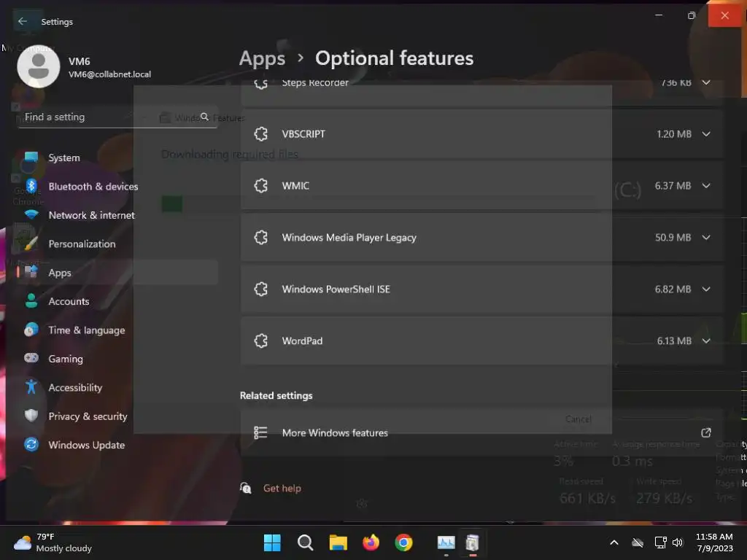Click the Gaming controller icon
The image size is (747, 560).
(x=31, y=358)
